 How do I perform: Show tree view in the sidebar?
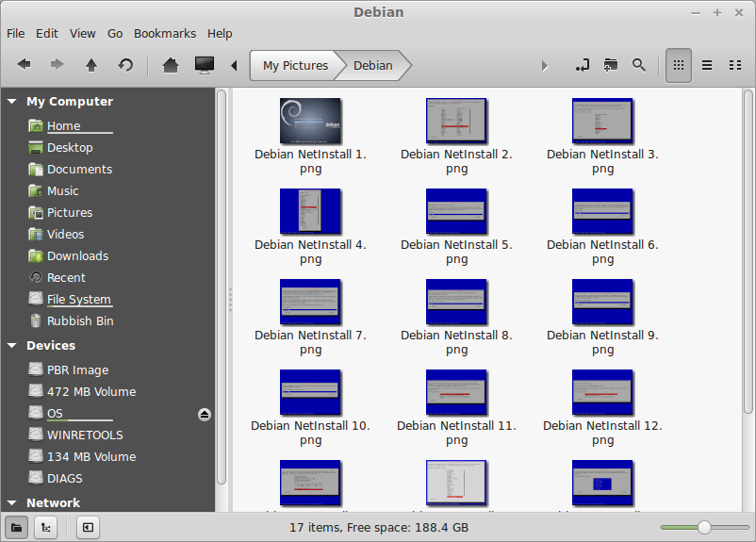pyautogui.click(x=46, y=528)
